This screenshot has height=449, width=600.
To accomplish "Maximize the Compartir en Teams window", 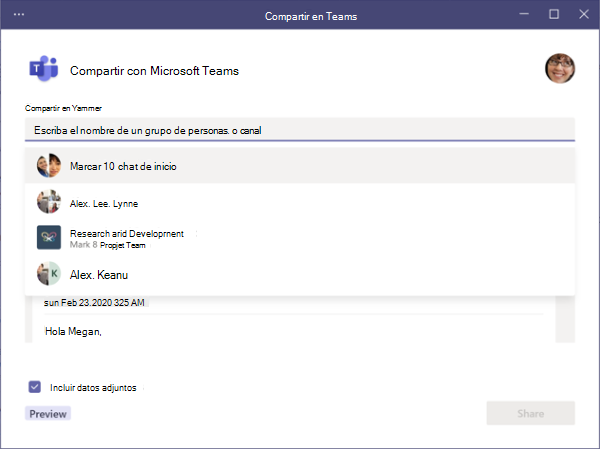I will [x=554, y=14].
